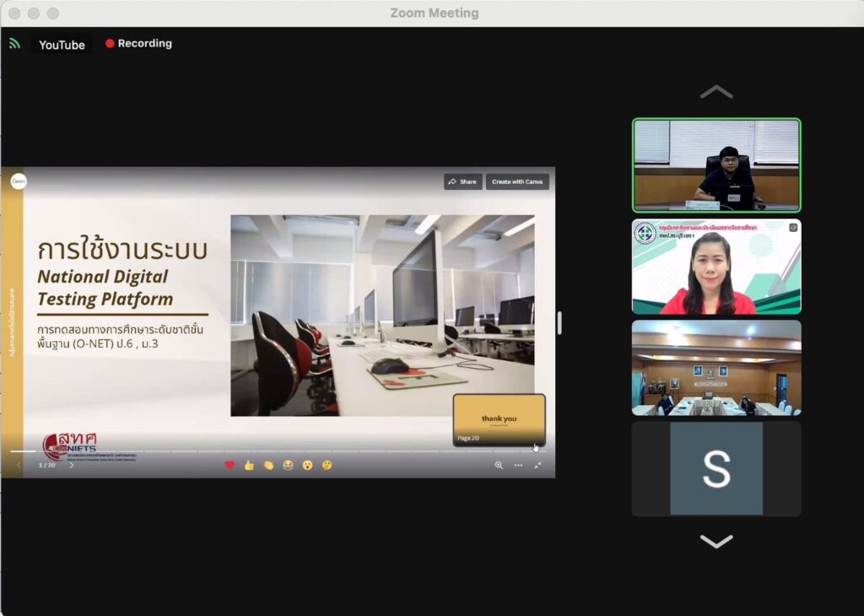Image resolution: width=864 pixels, height=616 pixels.
Task: Click the YouTube live stream indicator
Action: coord(62,45)
